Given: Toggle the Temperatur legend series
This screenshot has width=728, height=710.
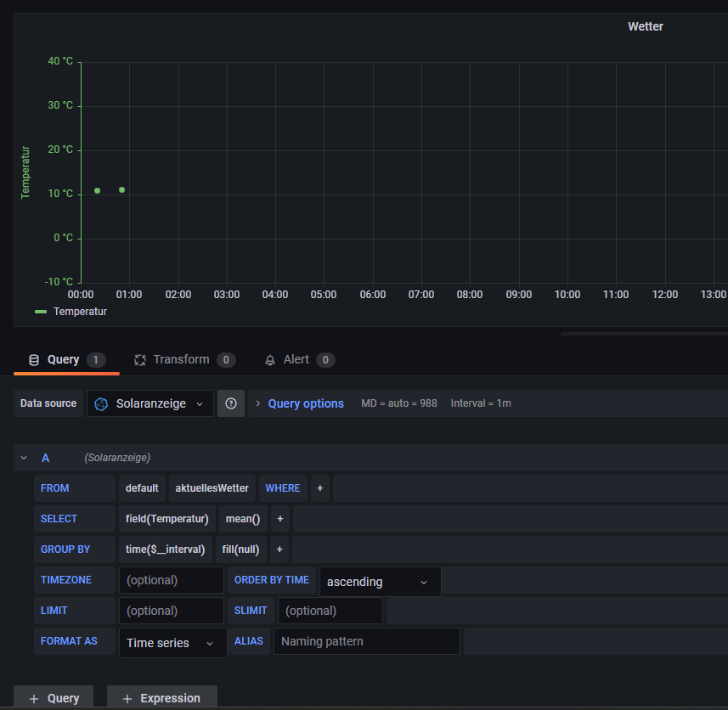Looking at the screenshot, I should (79, 312).
